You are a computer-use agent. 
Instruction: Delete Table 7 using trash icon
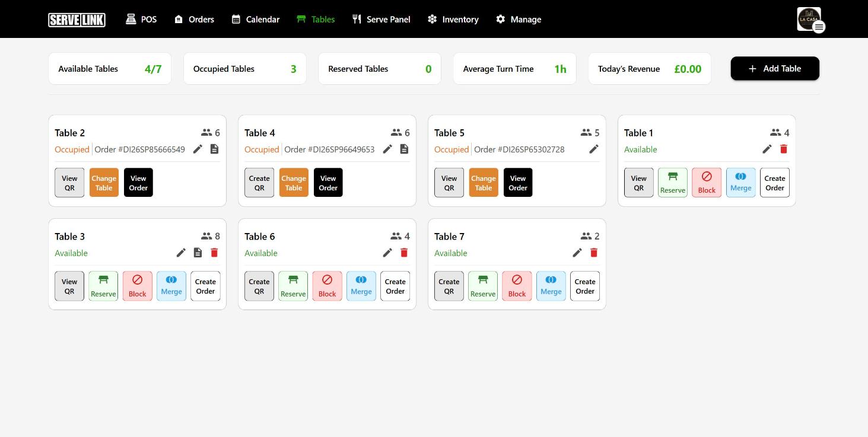click(x=594, y=253)
